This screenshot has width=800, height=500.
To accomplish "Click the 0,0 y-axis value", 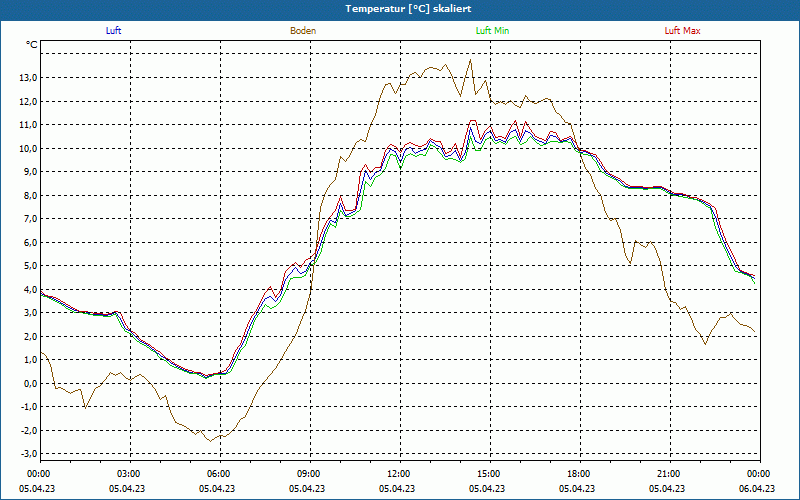I will [x=31, y=383].
